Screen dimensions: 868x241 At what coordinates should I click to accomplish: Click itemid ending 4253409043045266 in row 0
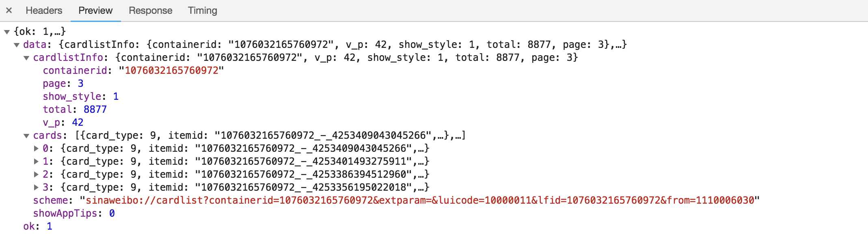point(304,148)
